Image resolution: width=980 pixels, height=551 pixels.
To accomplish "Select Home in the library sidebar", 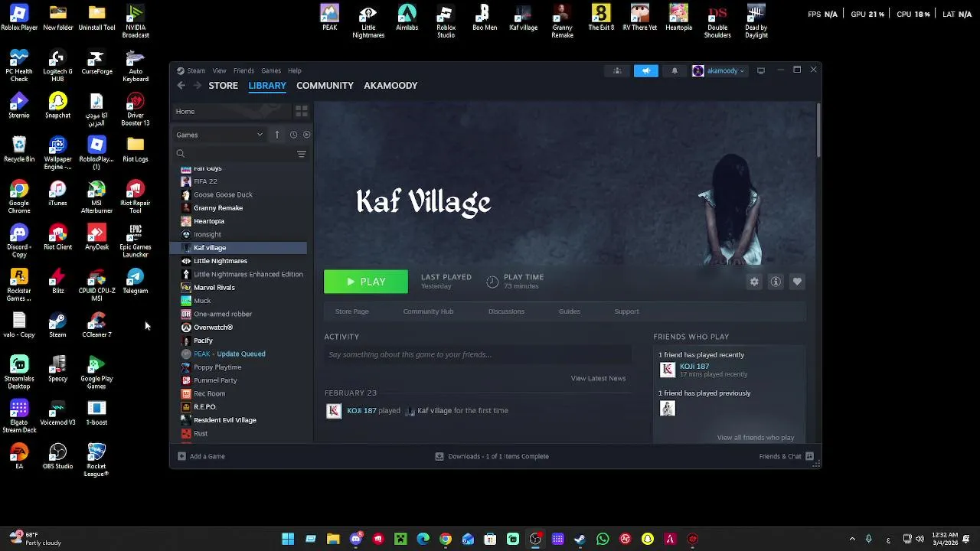I will [232, 112].
